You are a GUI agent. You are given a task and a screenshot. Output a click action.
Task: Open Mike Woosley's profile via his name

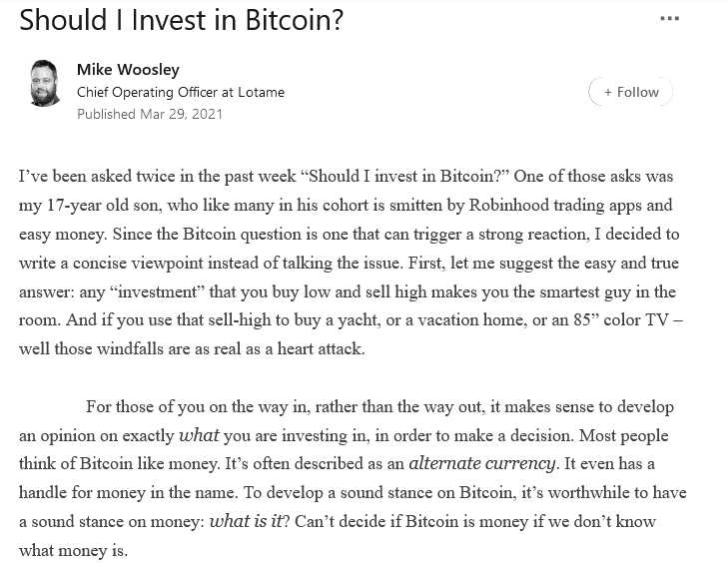point(128,70)
